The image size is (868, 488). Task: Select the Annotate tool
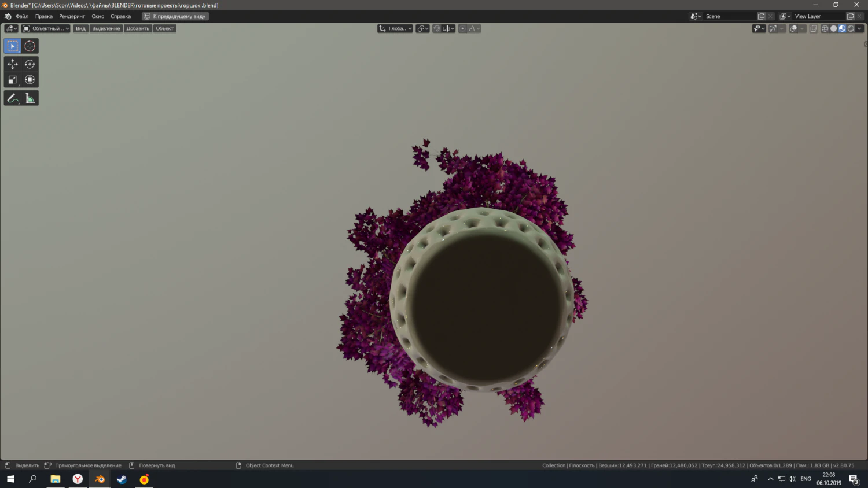point(12,98)
